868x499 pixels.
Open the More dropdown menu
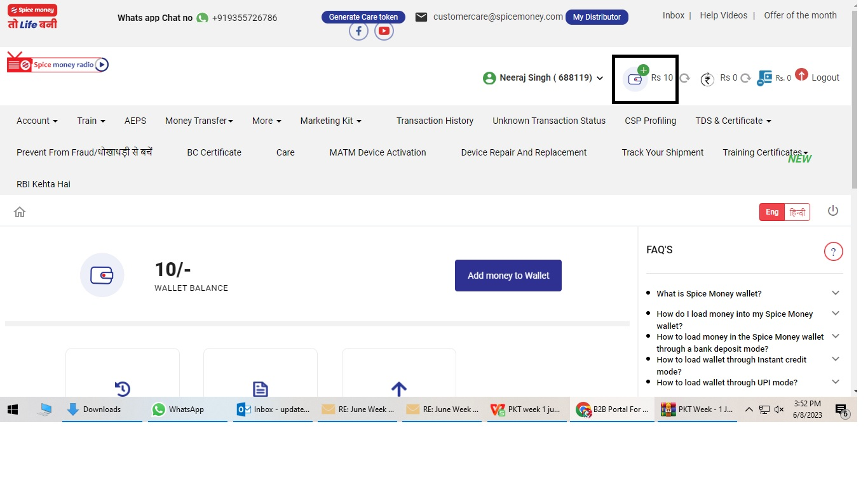266,121
